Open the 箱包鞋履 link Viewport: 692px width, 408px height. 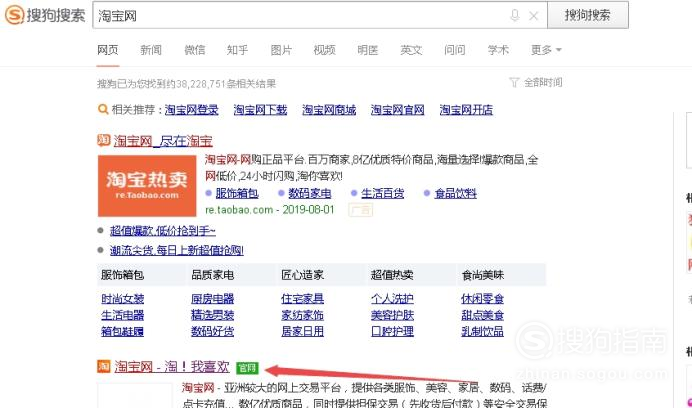click(x=123, y=331)
